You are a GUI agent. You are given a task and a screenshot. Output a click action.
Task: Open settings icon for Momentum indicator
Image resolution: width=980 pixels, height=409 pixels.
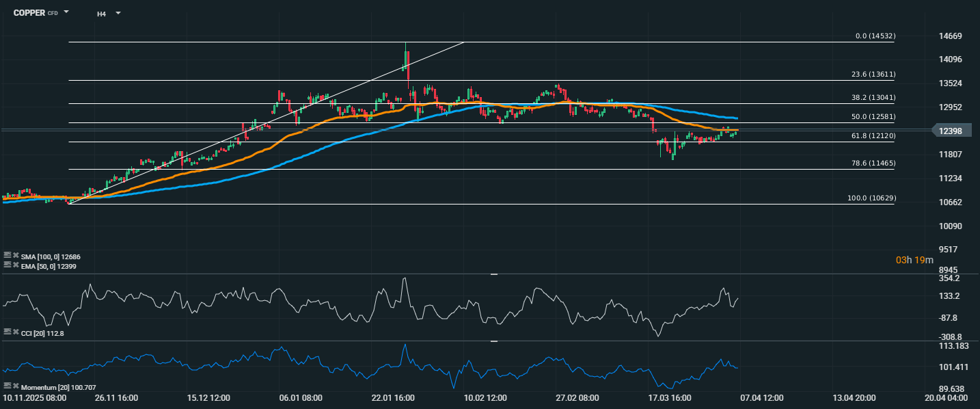(8, 386)
